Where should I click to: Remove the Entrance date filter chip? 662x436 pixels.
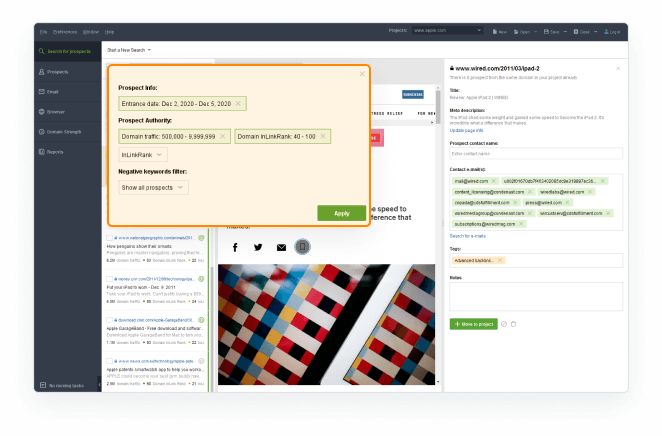pyautogui.click(x=238, y=103)
